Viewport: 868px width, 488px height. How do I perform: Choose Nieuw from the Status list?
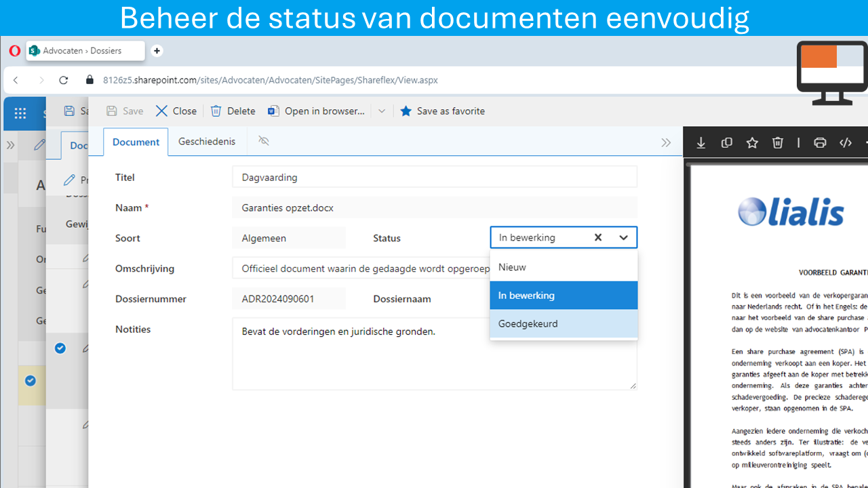tap(564, 267)
